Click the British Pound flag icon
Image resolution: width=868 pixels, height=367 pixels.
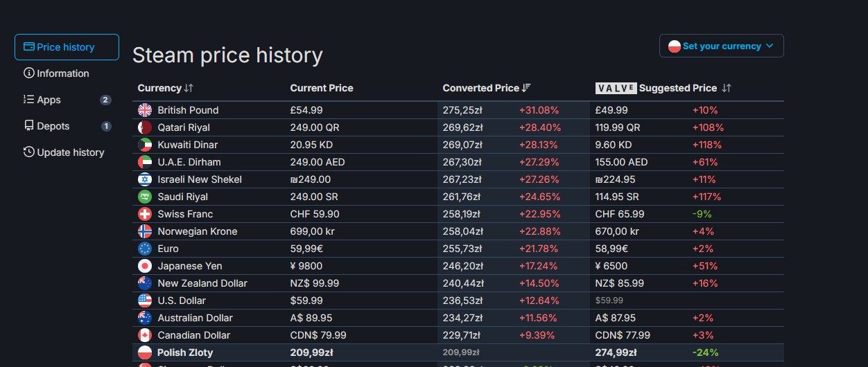coord(145,110)
